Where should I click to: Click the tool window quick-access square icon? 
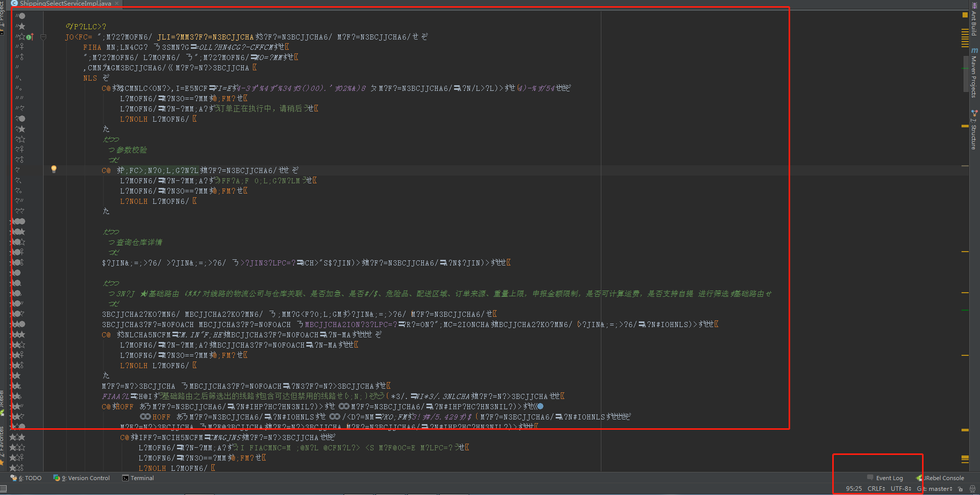(3, 489)
